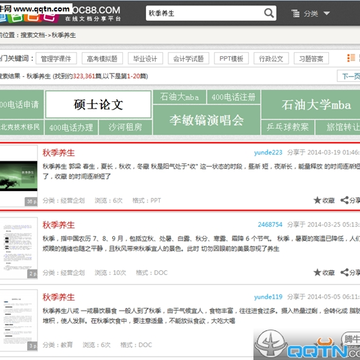Screen dimensions: 360x360
Task: Click the magnifying glass search icon
Action: click(x=269, y=13)
